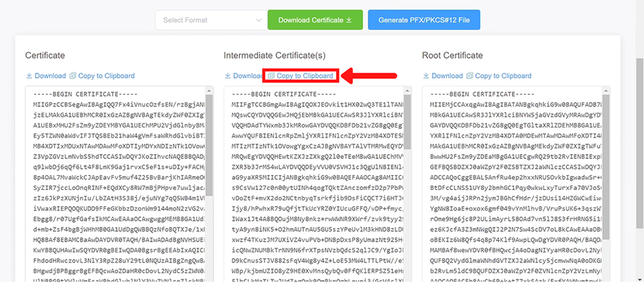Click Copy to Clipboard text for Root Certificate
The height and width of the screenshot is (304, 644).
[503, 76]
